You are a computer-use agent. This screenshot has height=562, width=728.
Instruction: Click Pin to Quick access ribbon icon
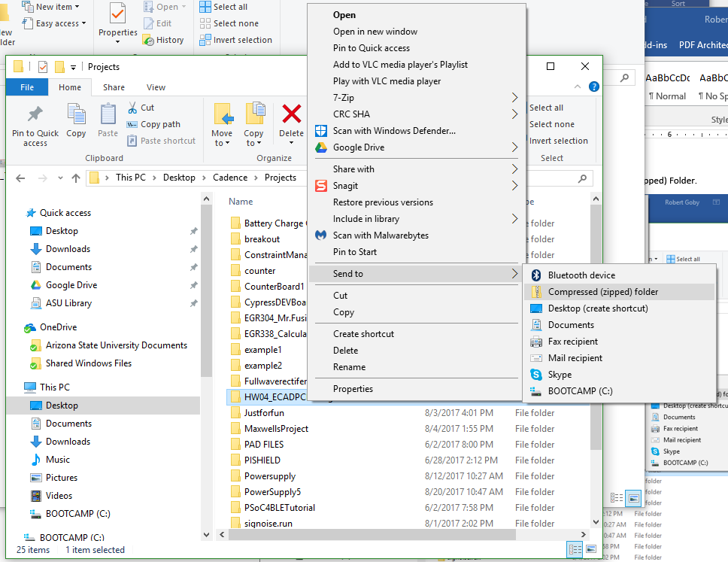click(35, 114)
